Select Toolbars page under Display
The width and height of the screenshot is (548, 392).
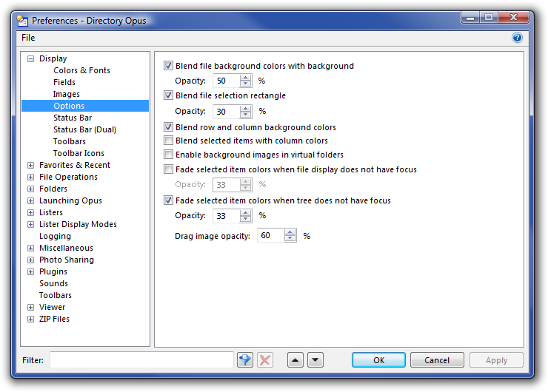click(x=69, y=142)
